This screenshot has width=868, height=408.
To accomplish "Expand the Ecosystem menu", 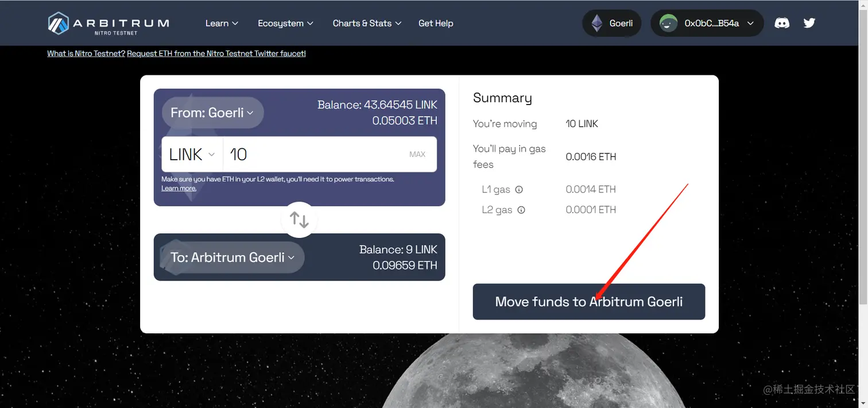I will tap(285, 23).
